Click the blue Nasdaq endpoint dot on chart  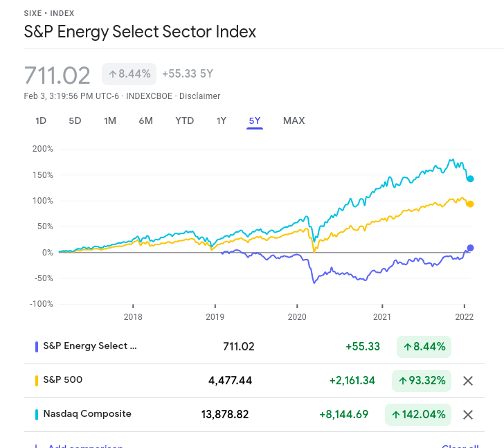coord(471,179)
